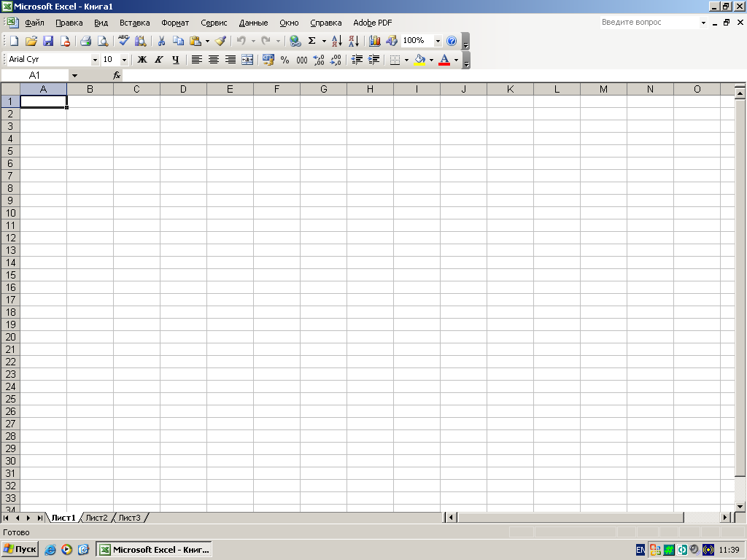The height and width of the screenshot is (560, 747).
Task: Toggle bold Ж formatting
Action: point(142,60)
